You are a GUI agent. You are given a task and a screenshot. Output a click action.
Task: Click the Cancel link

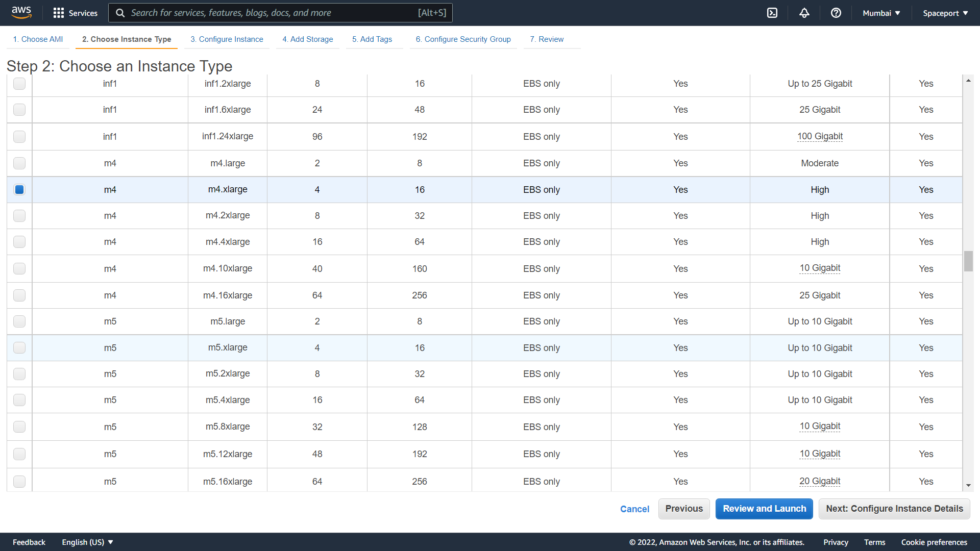point(634,509)
